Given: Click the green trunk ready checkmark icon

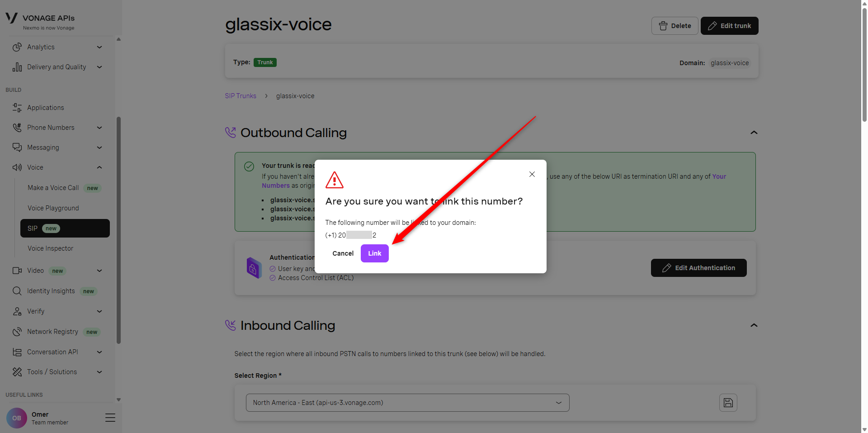Looking at the screenshot, I should (249, 167).
